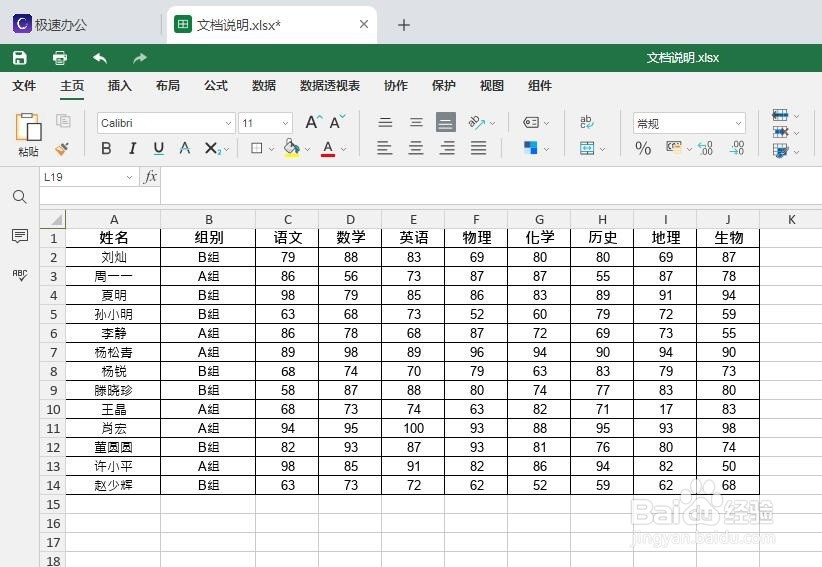Screen dimensions: 822x567
Task: Go to the 极速办公 home tab
Action: click(x=50, y=24)
